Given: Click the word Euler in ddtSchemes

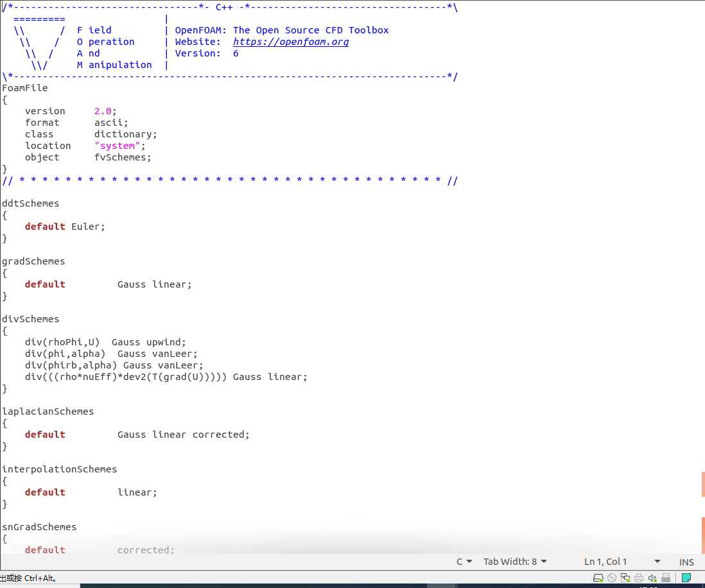Looking at the screenshot, I should point(85,227).
